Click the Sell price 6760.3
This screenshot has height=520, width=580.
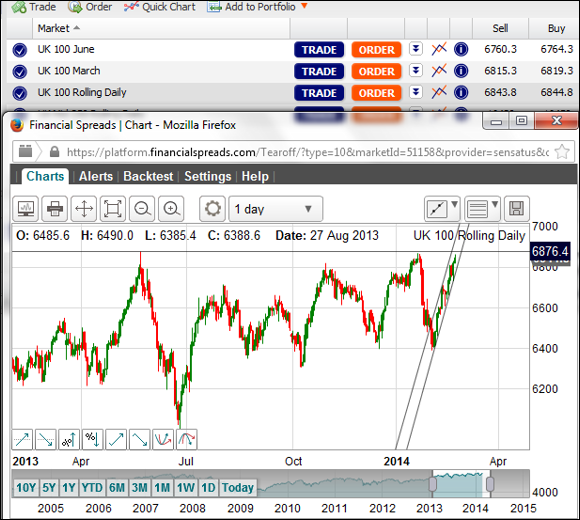pos(500,49)
